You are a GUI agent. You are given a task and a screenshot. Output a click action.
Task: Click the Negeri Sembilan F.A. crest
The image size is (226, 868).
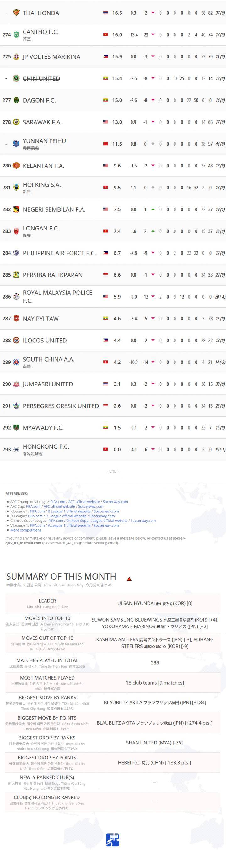[16, 209]
